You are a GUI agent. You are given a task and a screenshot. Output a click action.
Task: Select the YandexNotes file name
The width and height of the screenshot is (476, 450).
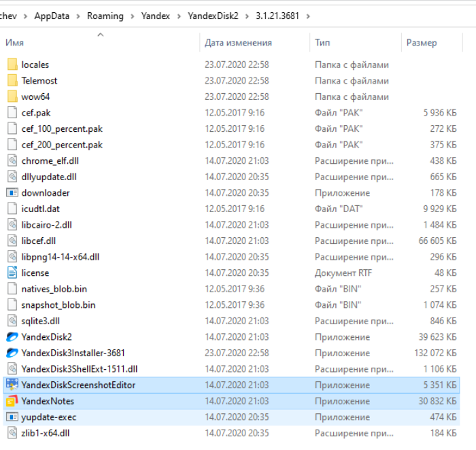[x=48, y=401]
